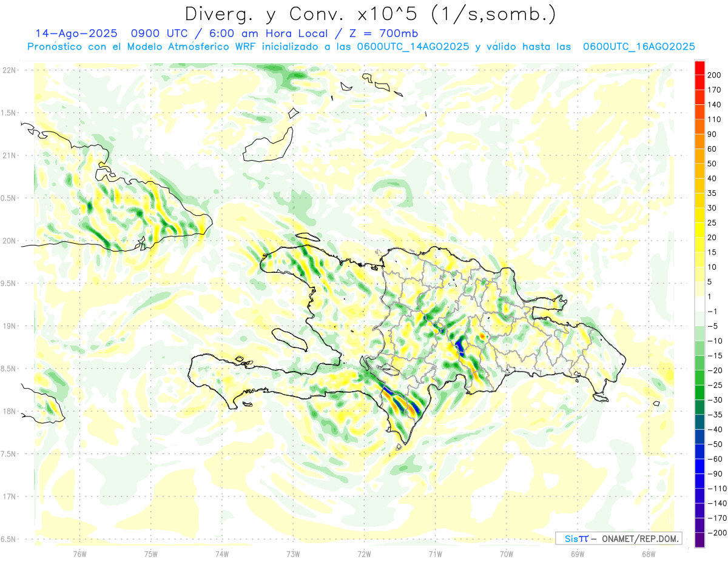
Task: Click the '-1' colorbar value
Action: point(713,312)
